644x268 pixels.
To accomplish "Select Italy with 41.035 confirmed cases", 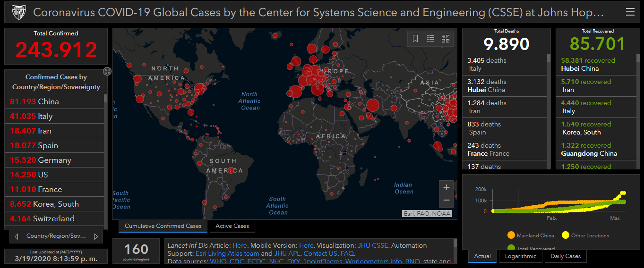I will click(x=54, y=116).
